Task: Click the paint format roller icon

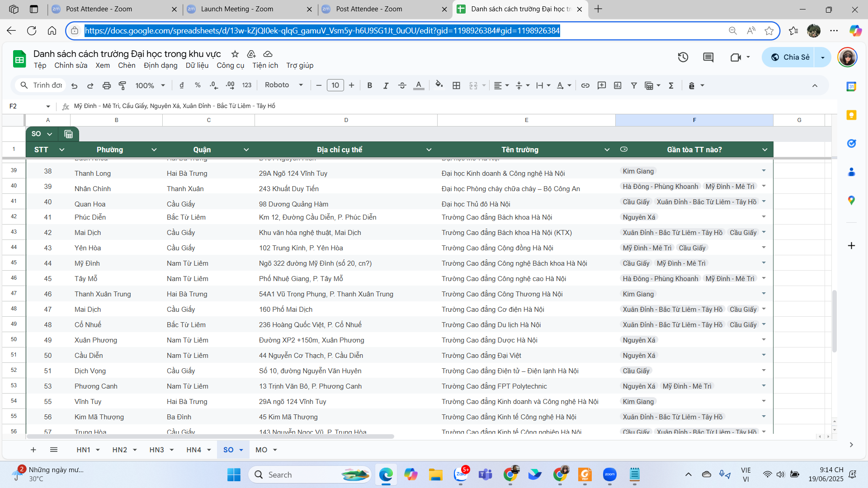Action: coord(123,85)
